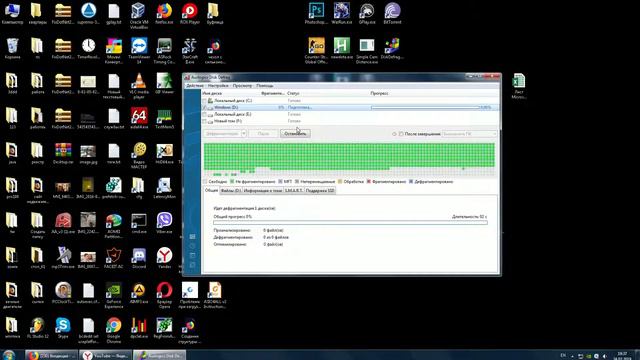Tick the Локальный диск (E:) checkbox
The width and height of the screenshot is (640, 360).
pyautogui.click(x=204, y=114)
